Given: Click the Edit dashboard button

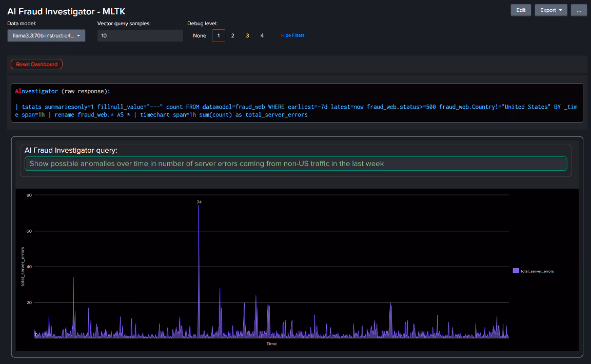Looking at the screenshot, I should coord(521,10).
